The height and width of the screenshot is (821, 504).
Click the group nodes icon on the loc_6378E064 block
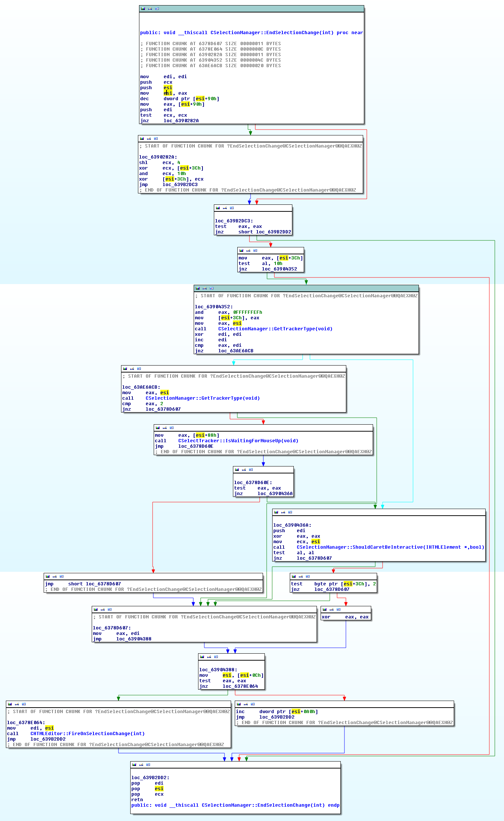pyautogui.click(x=24, y=704)
